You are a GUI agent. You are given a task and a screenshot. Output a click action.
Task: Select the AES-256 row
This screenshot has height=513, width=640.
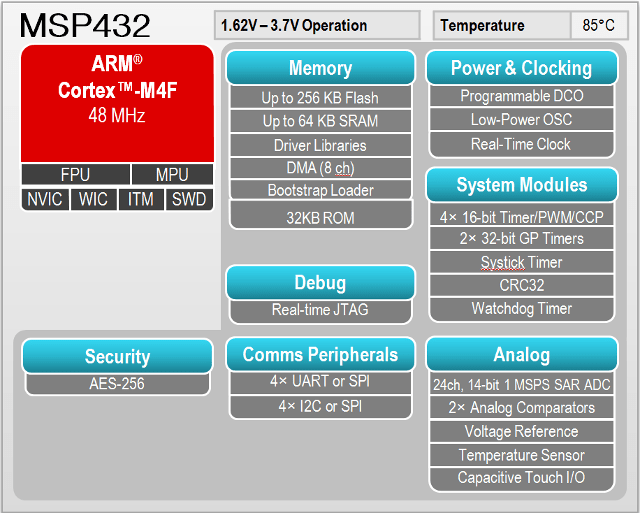pos(118,384)
